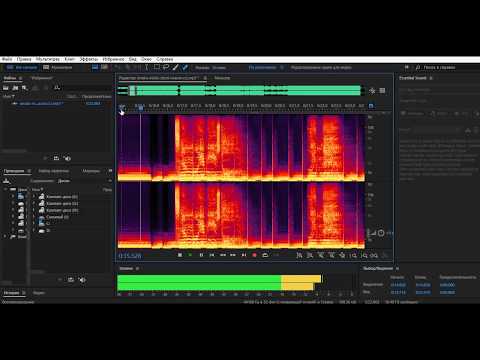Switch to the Видео tab
480x360 pixels.
tap(39, 293)
